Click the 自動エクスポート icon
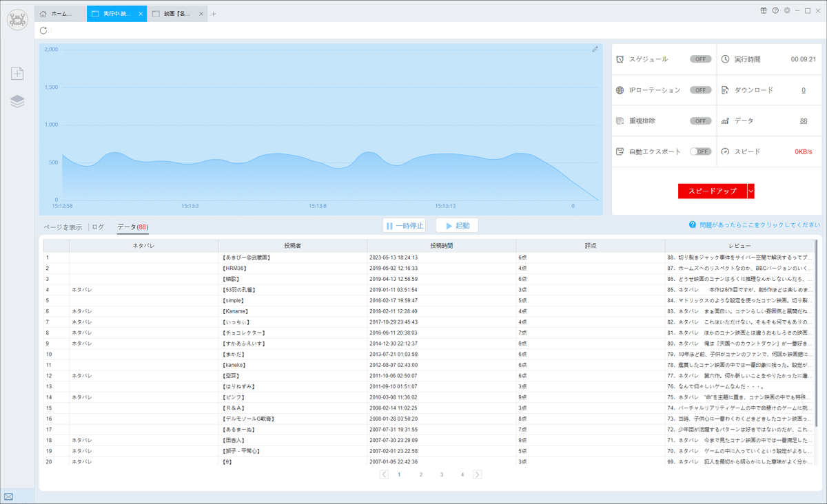Image resolution: width=827 pixels, height=504 pixels. click(620, 151)
